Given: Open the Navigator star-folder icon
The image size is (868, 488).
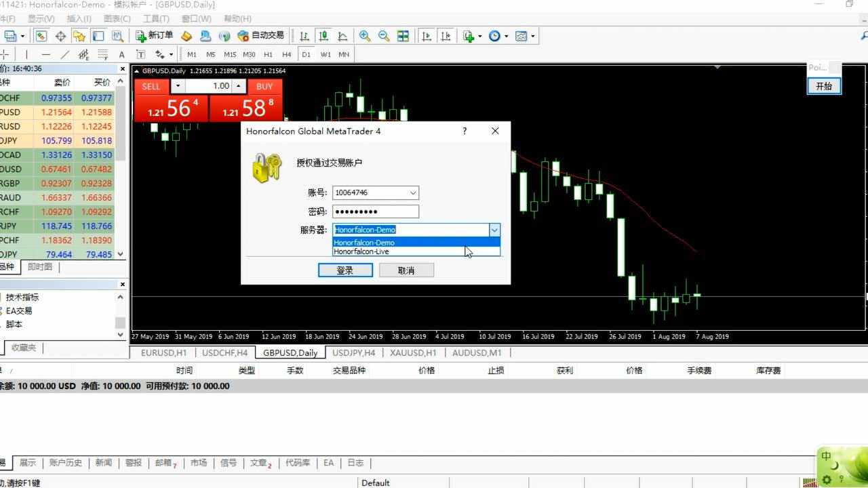Looking at the screenshot, I should 79,36.
